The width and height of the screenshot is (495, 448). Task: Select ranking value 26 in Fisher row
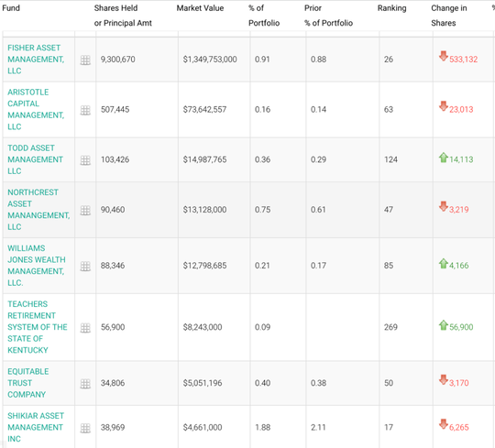tap(389, 60)
